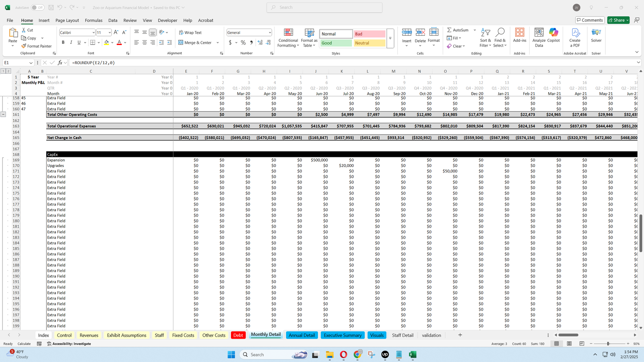The image size is (644, 362).
Task: Click the Comments button
Action: [x=589, y=20]
